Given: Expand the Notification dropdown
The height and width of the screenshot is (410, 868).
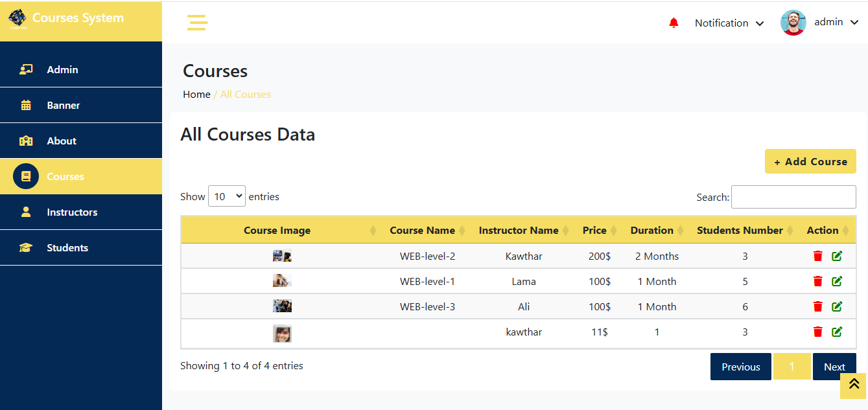Looking at the screenshot, I should 729,23.
